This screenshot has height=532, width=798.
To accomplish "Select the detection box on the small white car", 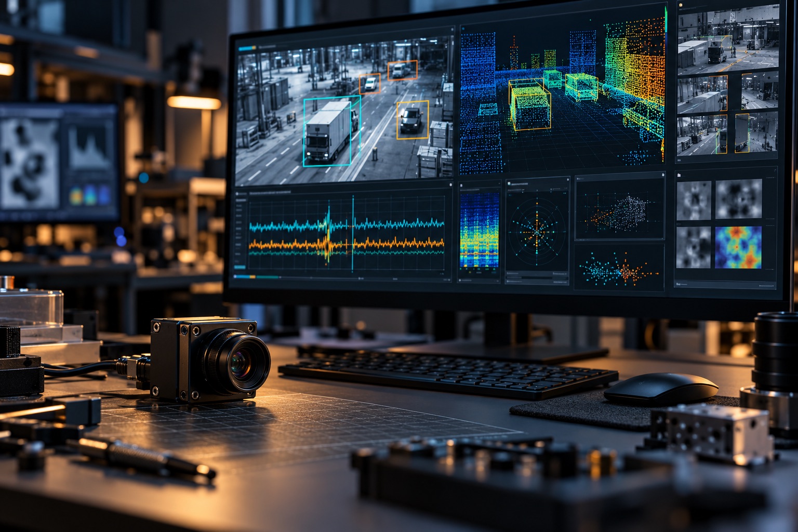I will tap(369, 84).
